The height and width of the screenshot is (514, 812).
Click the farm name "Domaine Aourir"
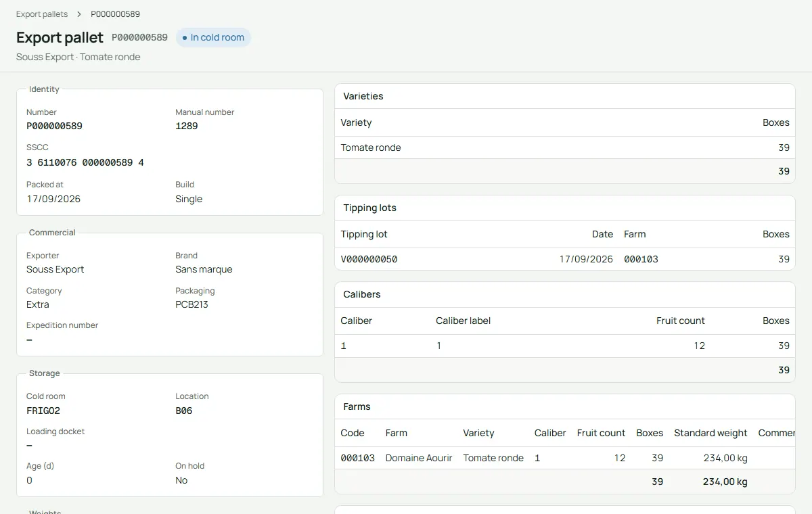coord(419,458)
